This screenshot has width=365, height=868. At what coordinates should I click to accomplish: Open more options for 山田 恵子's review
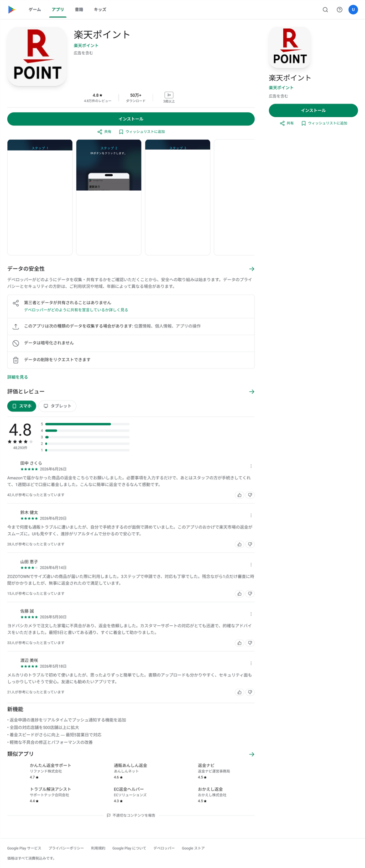coord(251,565)
